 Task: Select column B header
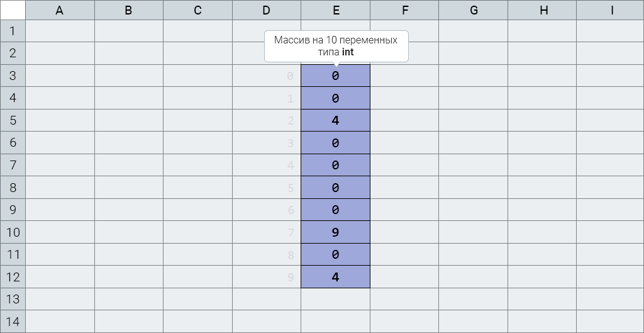coord(128,10)
